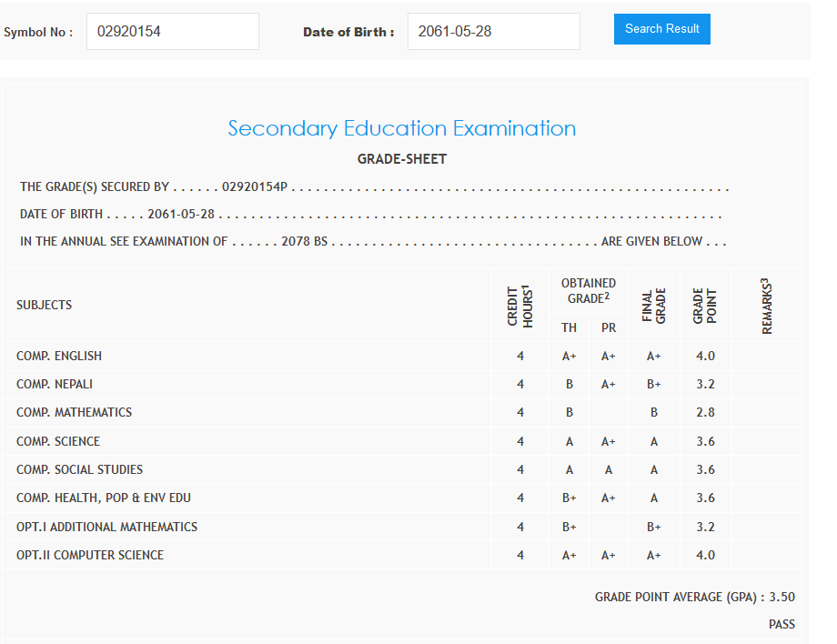837x644 pixels.
Task: Click the Secondary Education Examination heading
Action: coord(401,128)
